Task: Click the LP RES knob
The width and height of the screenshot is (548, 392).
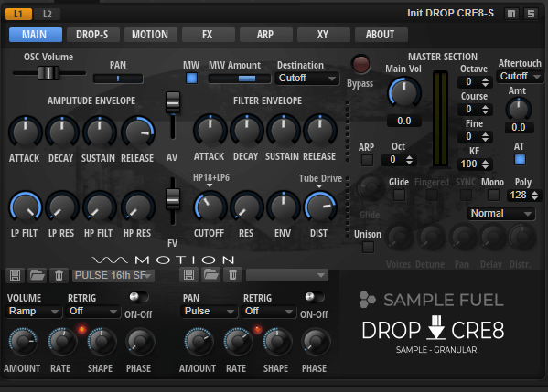Action: click(x=62, y=207)
